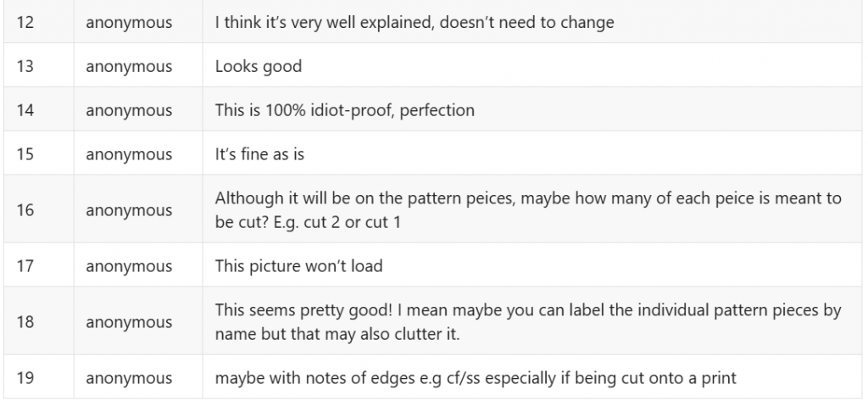
Task: Click the number 15 in the first column
Action: point(25,154)
